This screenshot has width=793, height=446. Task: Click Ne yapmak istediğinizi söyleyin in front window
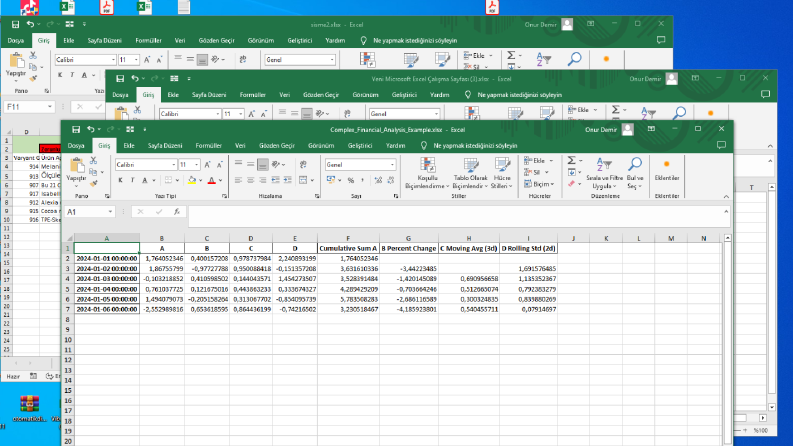coord(475,146)
